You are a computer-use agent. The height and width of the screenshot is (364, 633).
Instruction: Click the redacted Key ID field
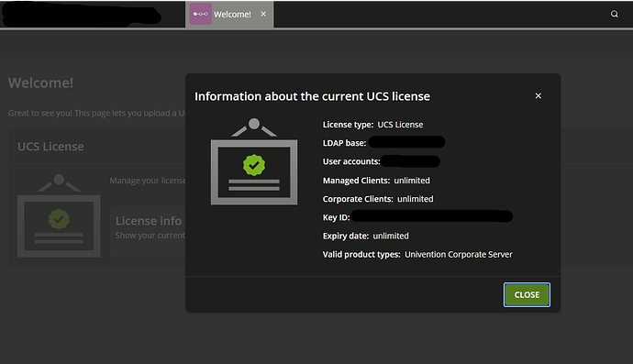[431, 216]
